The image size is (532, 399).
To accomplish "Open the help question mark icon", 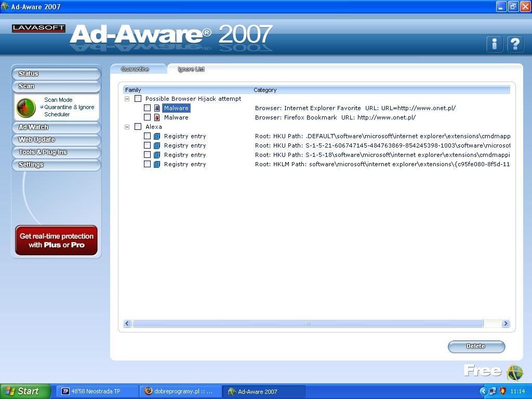I will (x=515, y=44).
